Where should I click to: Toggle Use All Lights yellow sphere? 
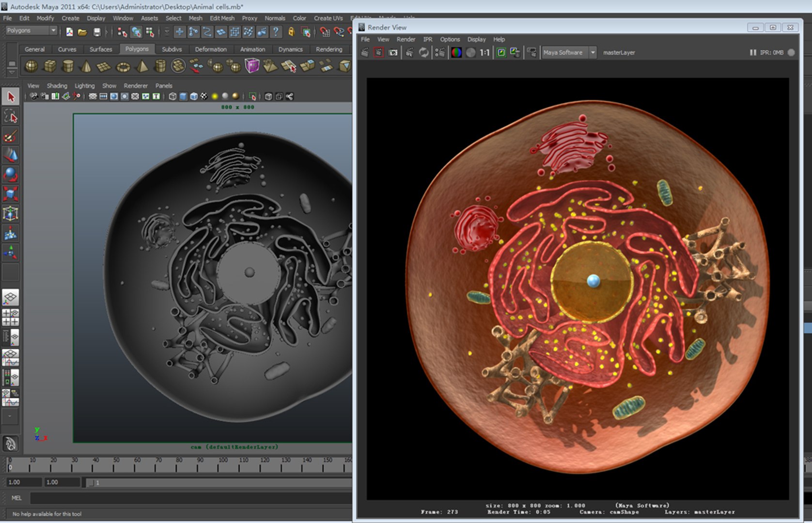[215, 96]
